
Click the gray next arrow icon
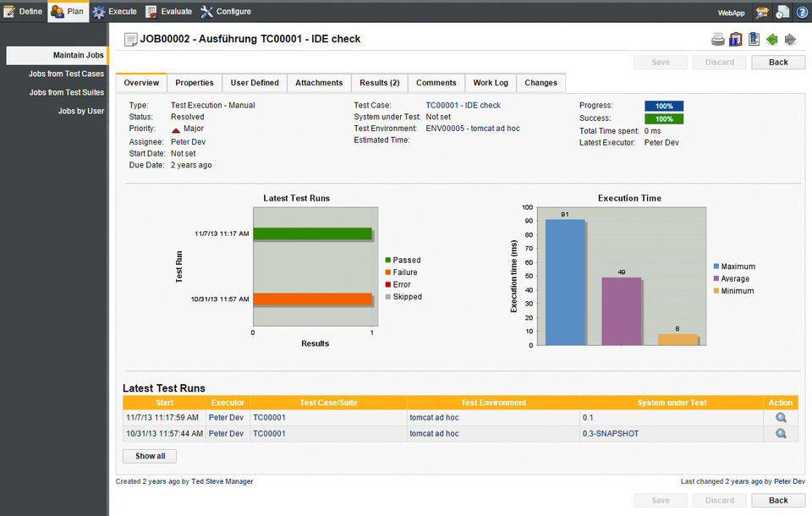790,39
